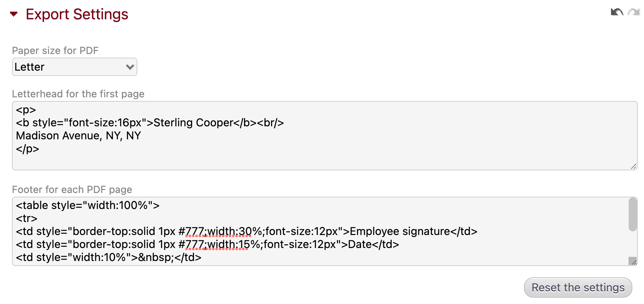Place cursor on the Sterling Cooper line
Image resolution: width=644 pixels, height=304 pixels.
[x=150, y=123]
